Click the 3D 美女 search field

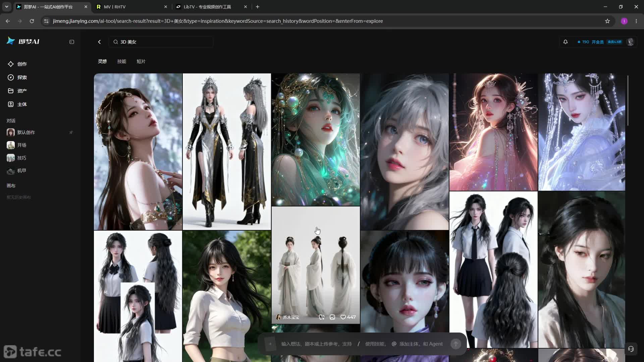click(x=161, y=42)
